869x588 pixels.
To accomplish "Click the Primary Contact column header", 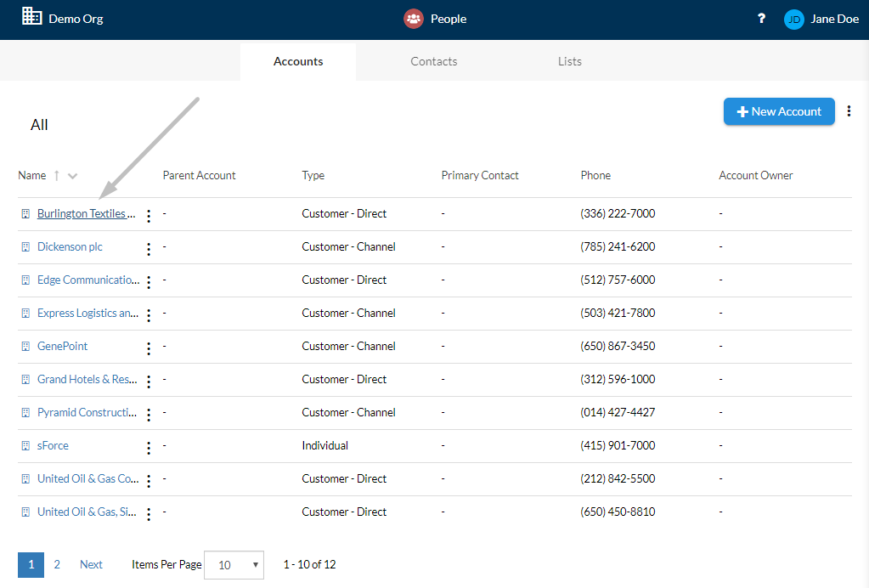I will 480,176.
